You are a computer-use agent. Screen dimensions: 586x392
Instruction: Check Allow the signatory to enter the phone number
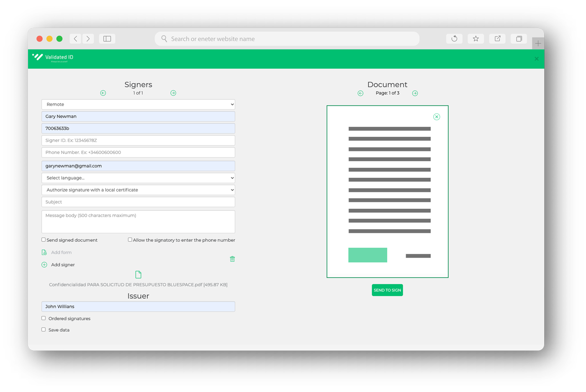(x=130, y=239)
